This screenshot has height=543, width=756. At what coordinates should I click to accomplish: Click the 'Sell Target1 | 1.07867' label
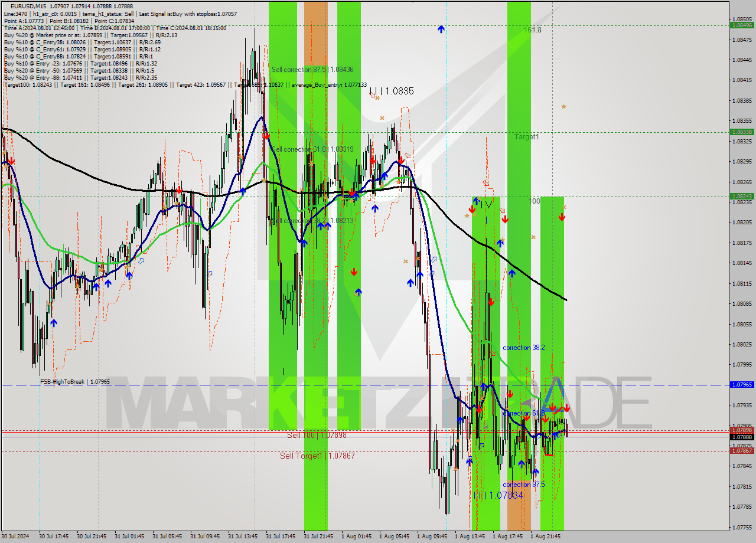(x=317, y=456)
